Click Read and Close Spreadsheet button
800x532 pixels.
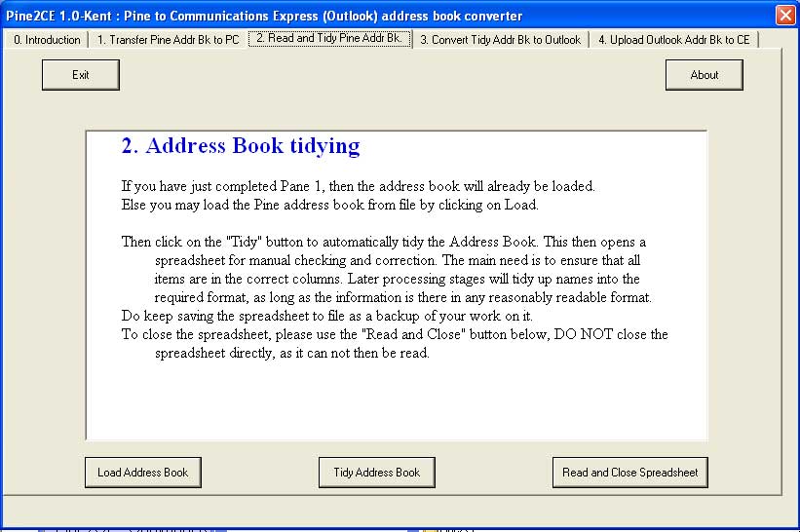coord(630,473)
